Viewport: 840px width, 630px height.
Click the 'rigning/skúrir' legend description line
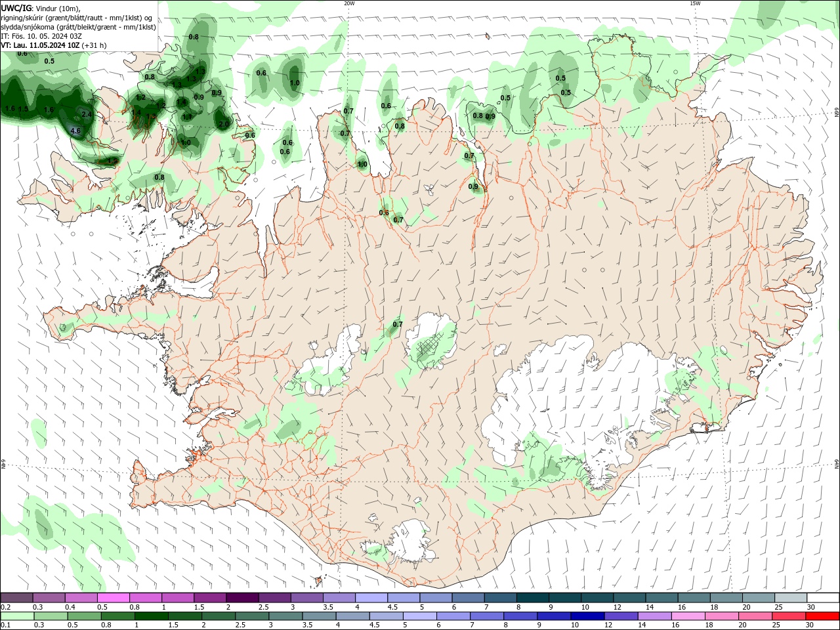77,18
